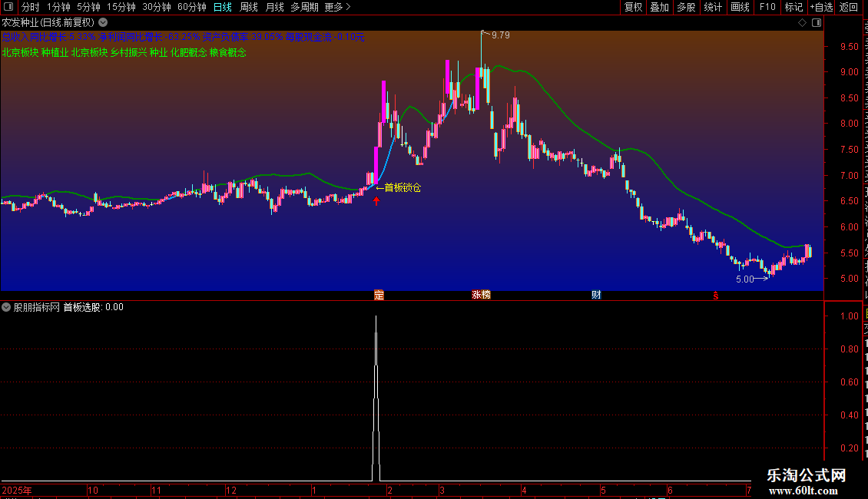Open the 农发种业 chart settings dropdown arrow
The width and height of the screenshot is (868, 499).
point(103,23)
